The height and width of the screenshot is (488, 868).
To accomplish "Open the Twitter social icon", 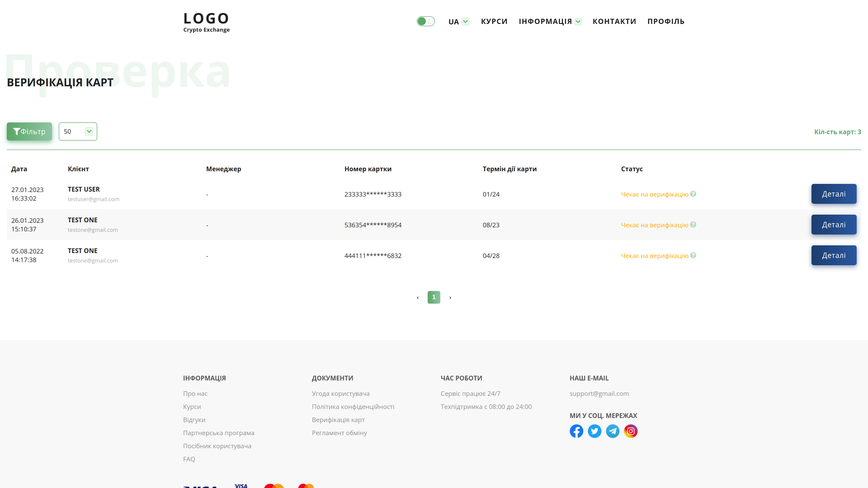I will point(594,431).
